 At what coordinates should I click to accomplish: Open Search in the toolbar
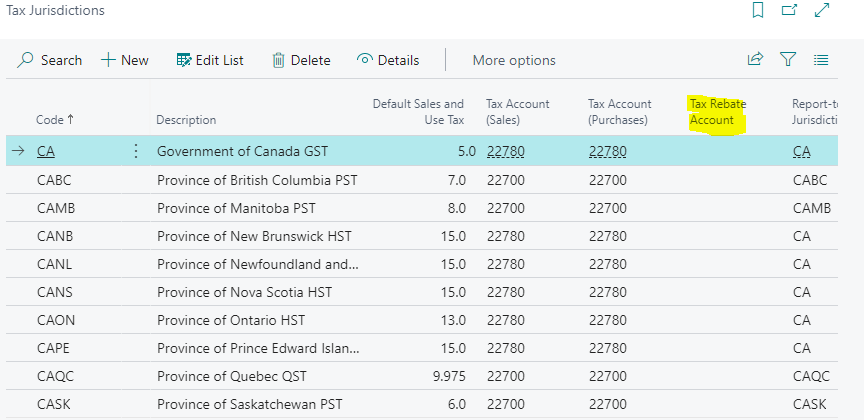point(50,60)
